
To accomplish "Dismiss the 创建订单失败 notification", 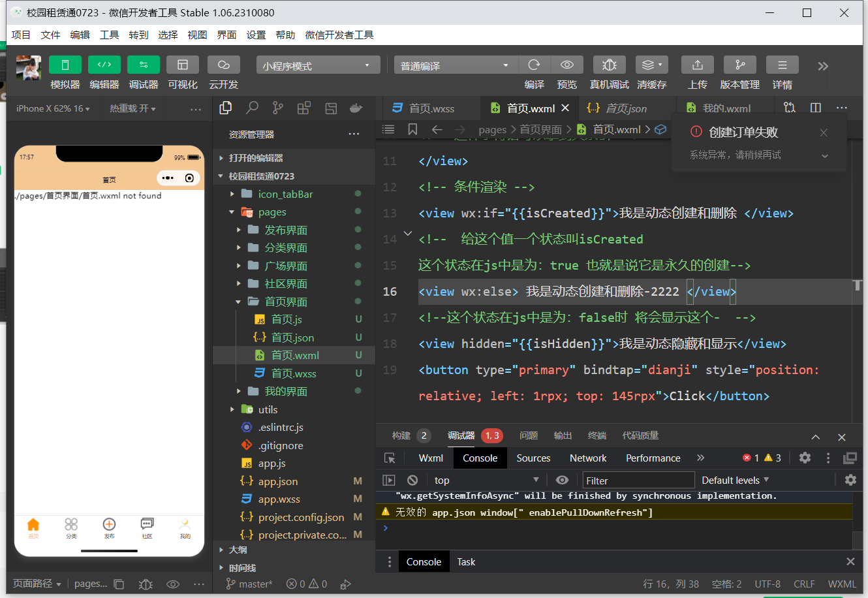I will click(824, 133).
